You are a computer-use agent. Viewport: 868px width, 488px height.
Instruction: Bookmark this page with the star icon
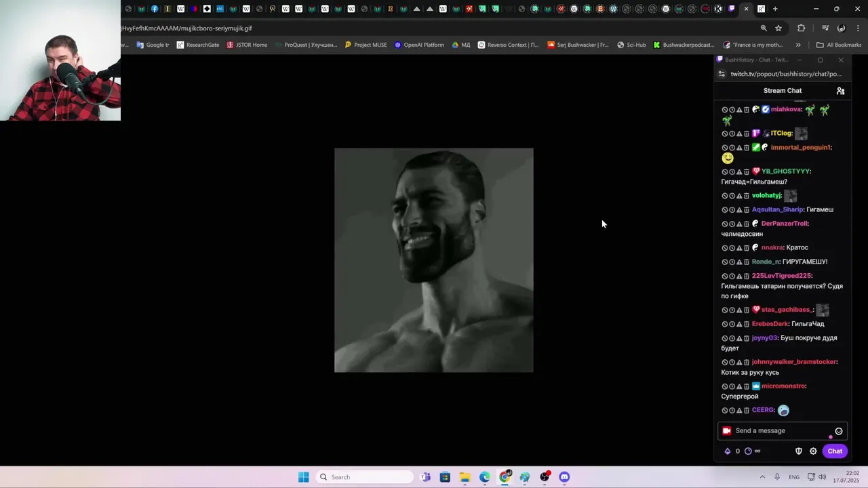[778, 28]
